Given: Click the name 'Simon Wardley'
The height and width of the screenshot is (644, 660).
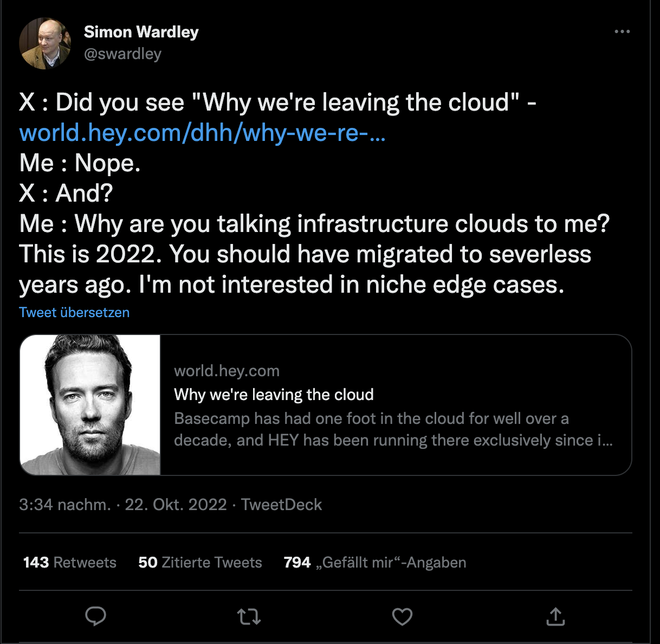Looking at the screenshot, I should coord(141,31).
